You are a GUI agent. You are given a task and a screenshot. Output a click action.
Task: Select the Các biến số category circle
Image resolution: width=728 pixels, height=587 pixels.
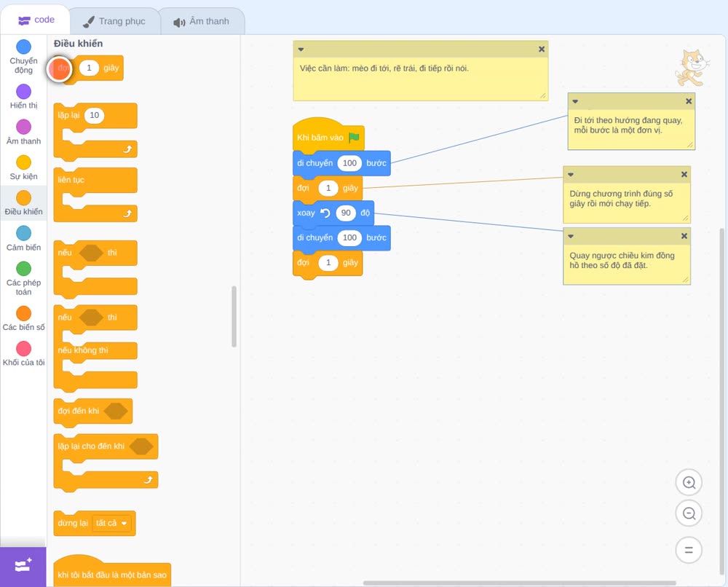point(24,313)
